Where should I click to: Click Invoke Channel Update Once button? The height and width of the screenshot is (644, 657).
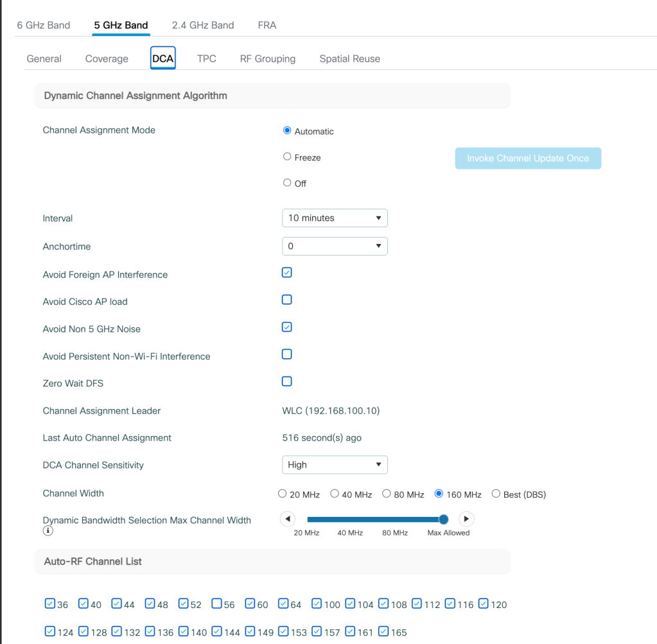(528, 158)
